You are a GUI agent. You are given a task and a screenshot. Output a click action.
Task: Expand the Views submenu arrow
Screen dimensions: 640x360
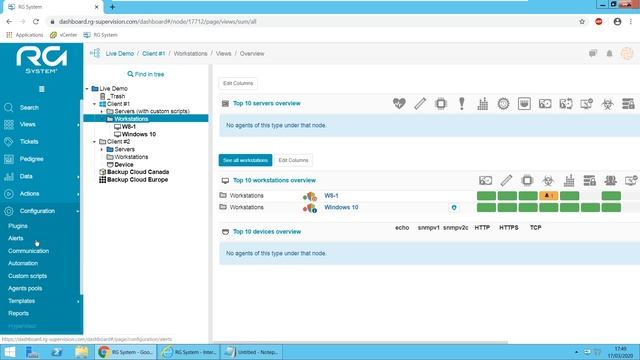coord(78,124)
